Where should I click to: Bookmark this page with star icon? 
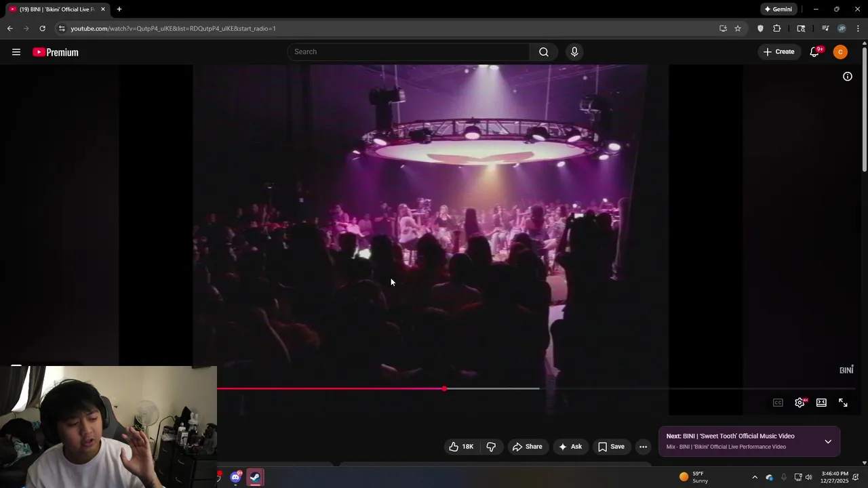click(x=738, y=28)
